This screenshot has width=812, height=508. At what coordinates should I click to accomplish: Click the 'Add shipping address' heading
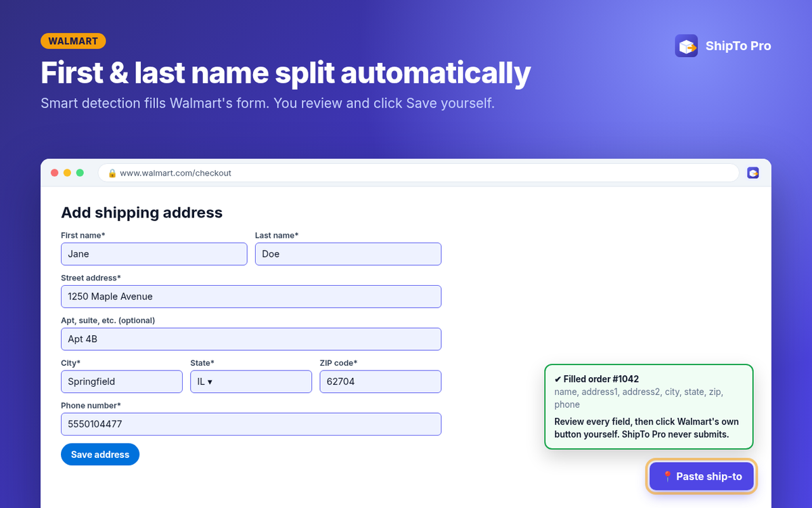[141, 212]
